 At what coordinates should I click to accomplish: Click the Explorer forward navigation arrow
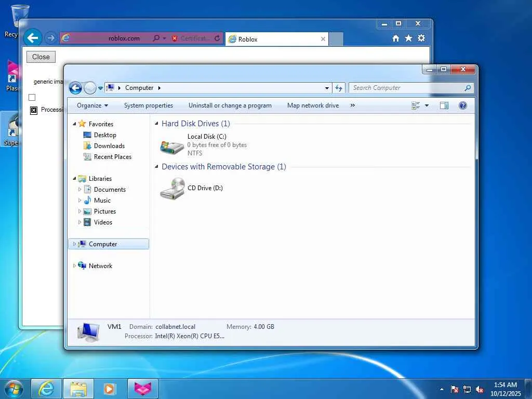pyautogui.click(x=90, y=88)
